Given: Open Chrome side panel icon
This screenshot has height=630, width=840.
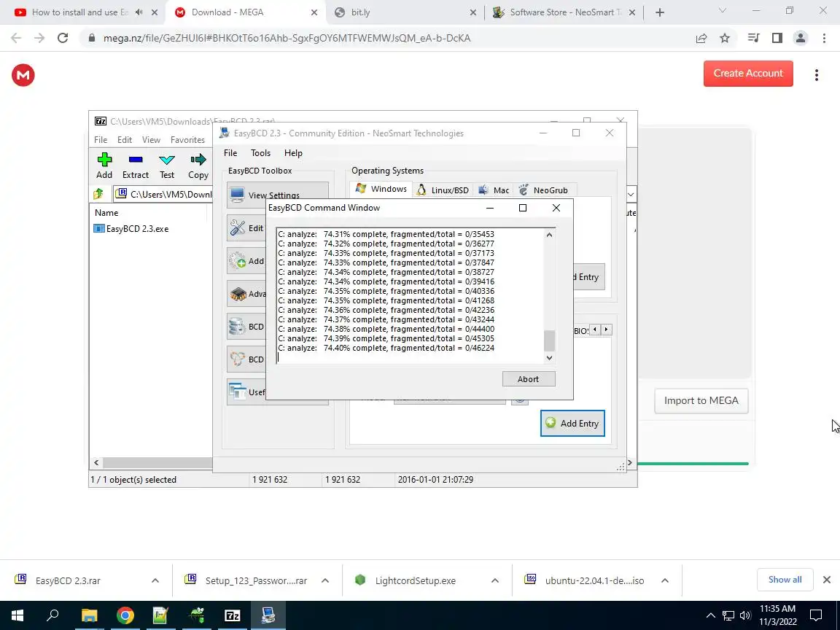Looking at the screenshot, I should pos(777,37).
